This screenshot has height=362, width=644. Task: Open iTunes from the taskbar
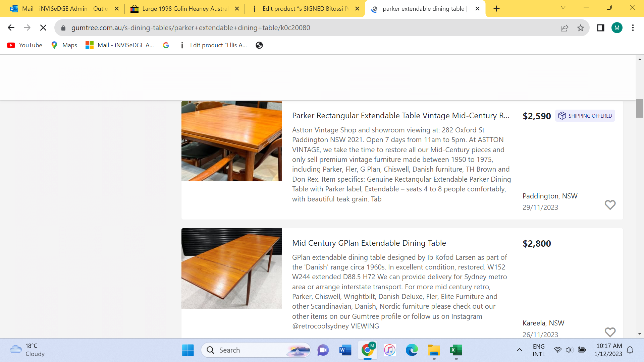coord(390,350)
